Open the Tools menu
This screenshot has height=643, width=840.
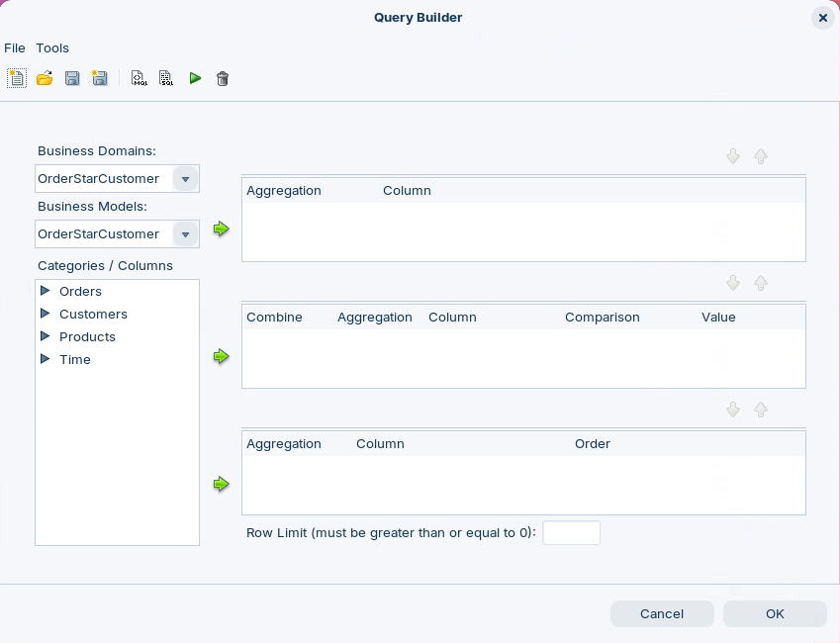[52, 47]
